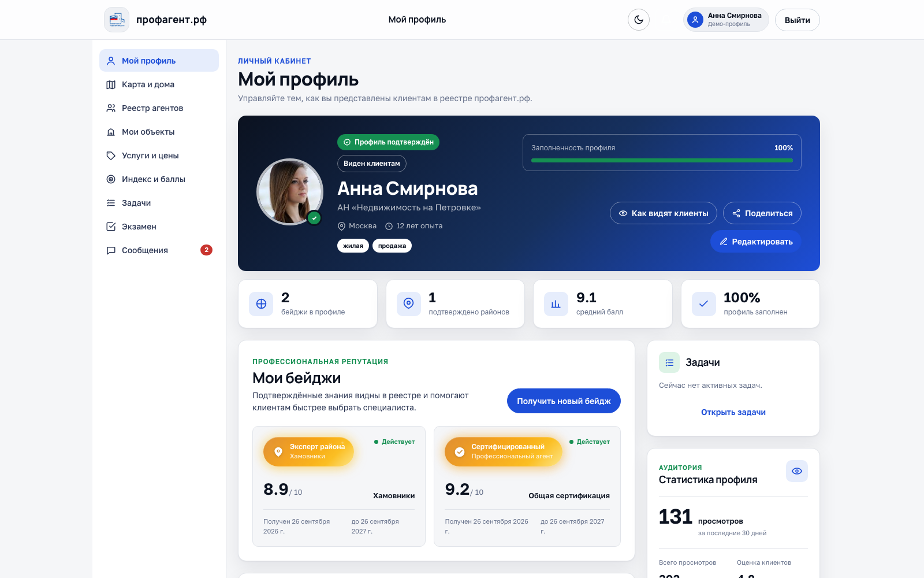Open Сообщения in the sidebar
The width and height of the screenshot is (924, 578).
pos(159,250)
